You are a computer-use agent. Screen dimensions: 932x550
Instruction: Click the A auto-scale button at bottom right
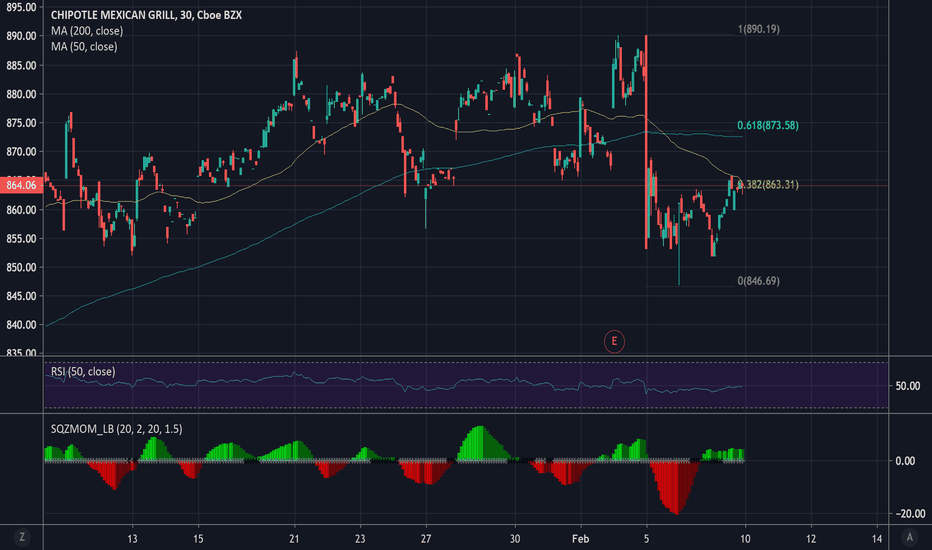click(909, 538)
